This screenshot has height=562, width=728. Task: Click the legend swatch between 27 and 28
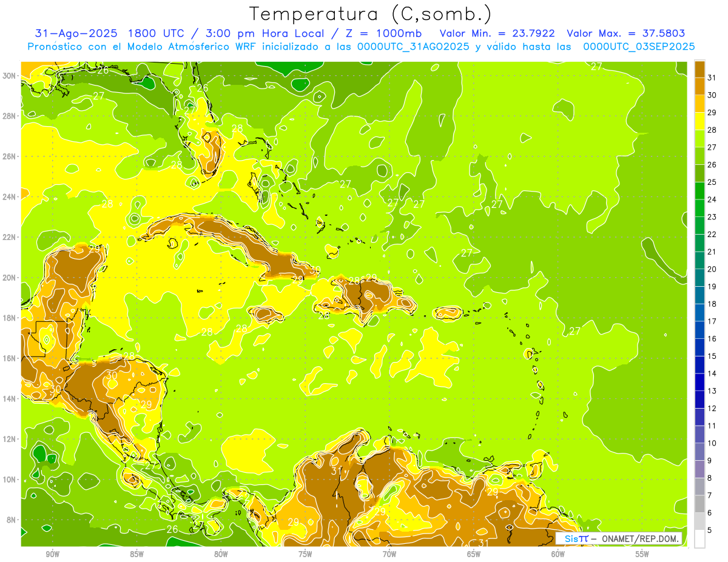point(699,139)
